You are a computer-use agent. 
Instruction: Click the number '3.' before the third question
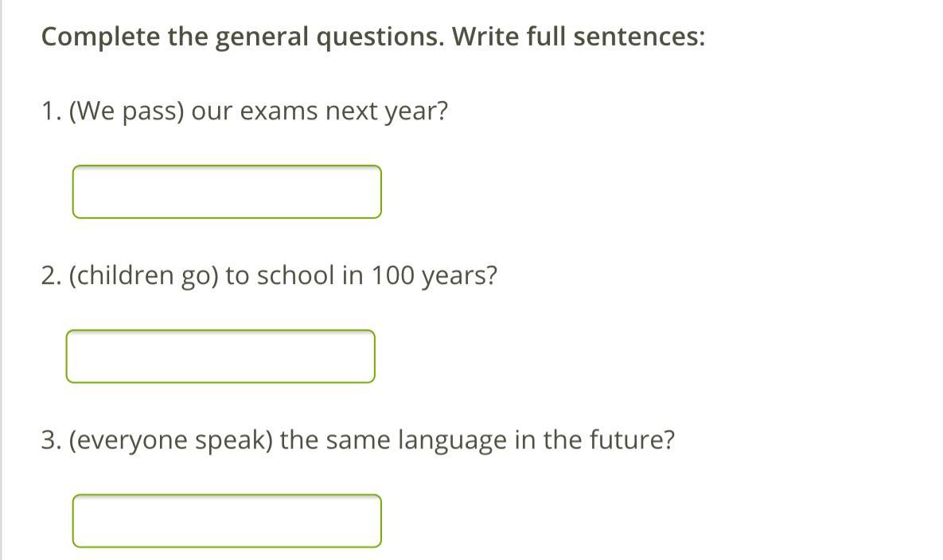click(x=53, y=440)
